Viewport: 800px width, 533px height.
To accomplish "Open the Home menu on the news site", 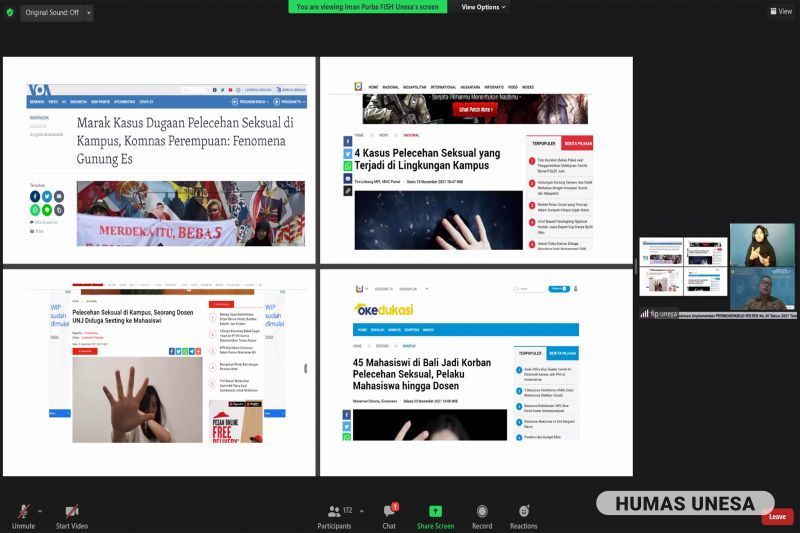I will pos(373,87).
